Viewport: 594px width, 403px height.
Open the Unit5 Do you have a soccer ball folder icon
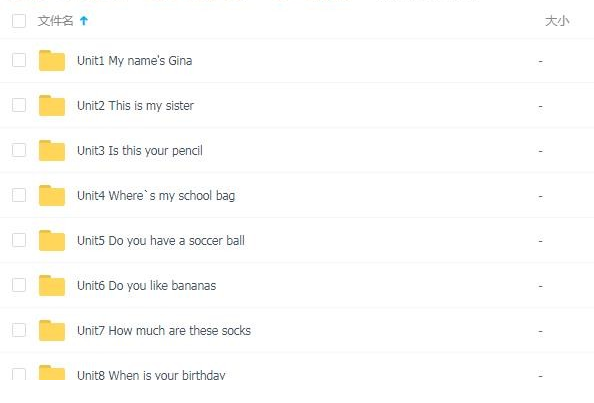tap(52, 241)
